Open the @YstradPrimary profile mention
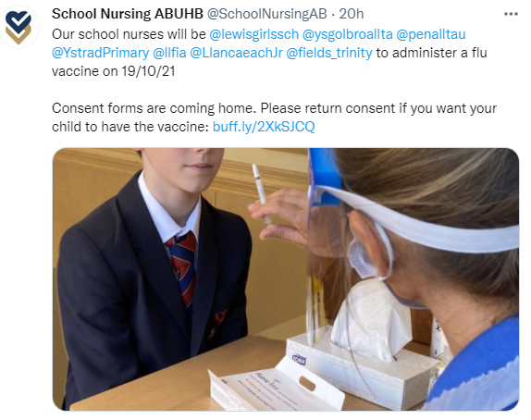 click(x=100, y=53)
